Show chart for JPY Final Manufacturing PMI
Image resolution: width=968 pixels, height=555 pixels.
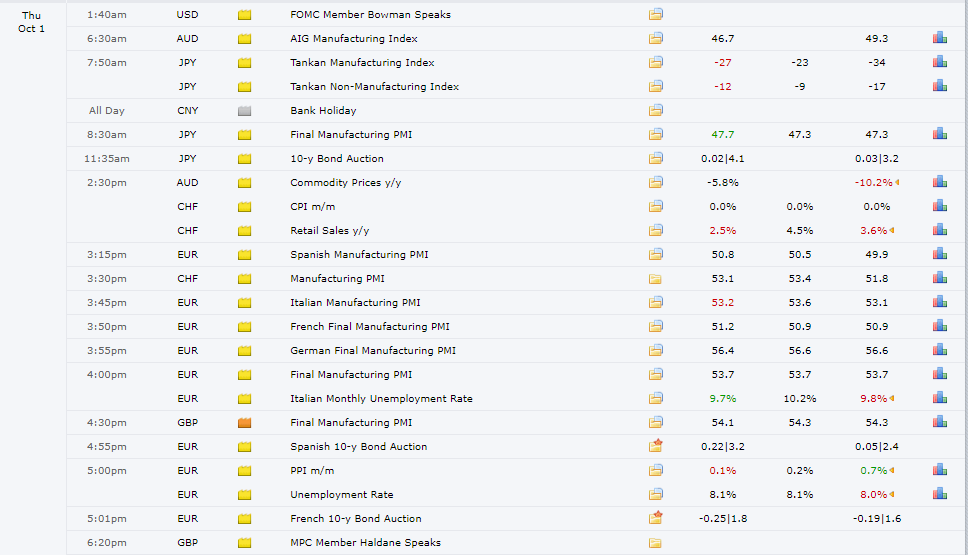[940, 134]
